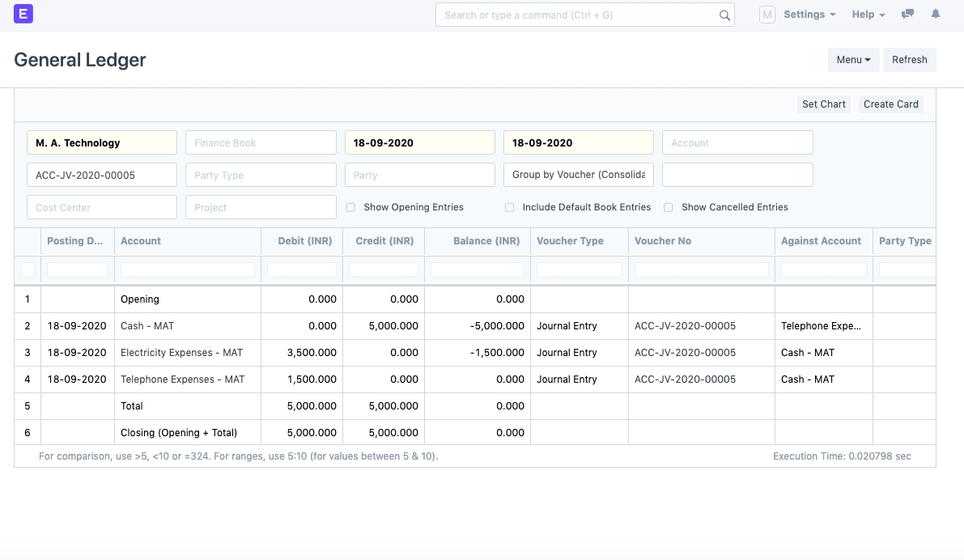Click the Voucher Type column header
Screen dimensions: 964x560
[570, 241]
